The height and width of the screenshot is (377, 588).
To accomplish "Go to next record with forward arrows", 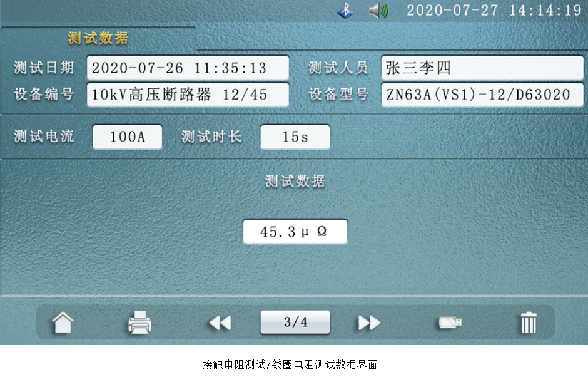I will pyautogui.click(x=369, y=323).
